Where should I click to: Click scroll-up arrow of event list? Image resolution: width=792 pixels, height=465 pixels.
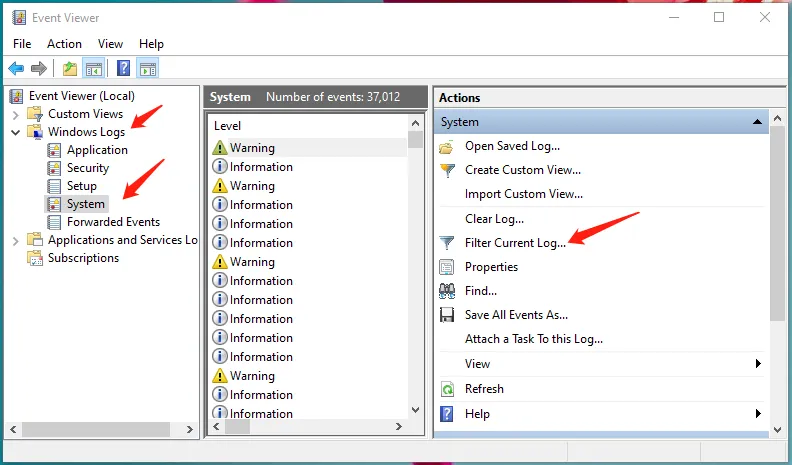coord(416,123)
